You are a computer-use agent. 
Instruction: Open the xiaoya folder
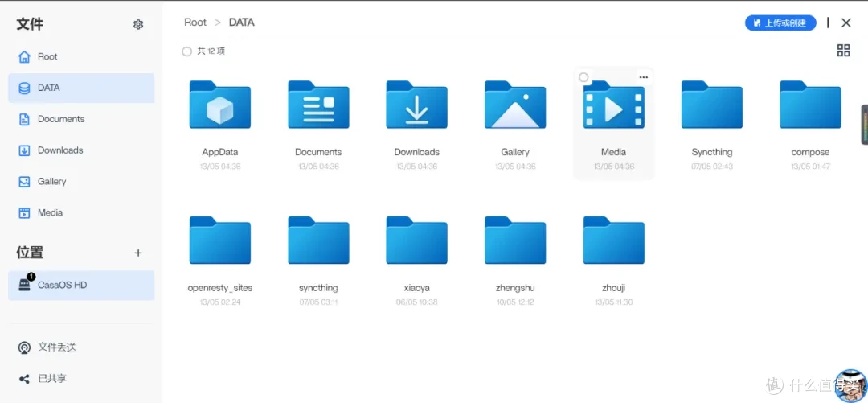coord(417,240)
